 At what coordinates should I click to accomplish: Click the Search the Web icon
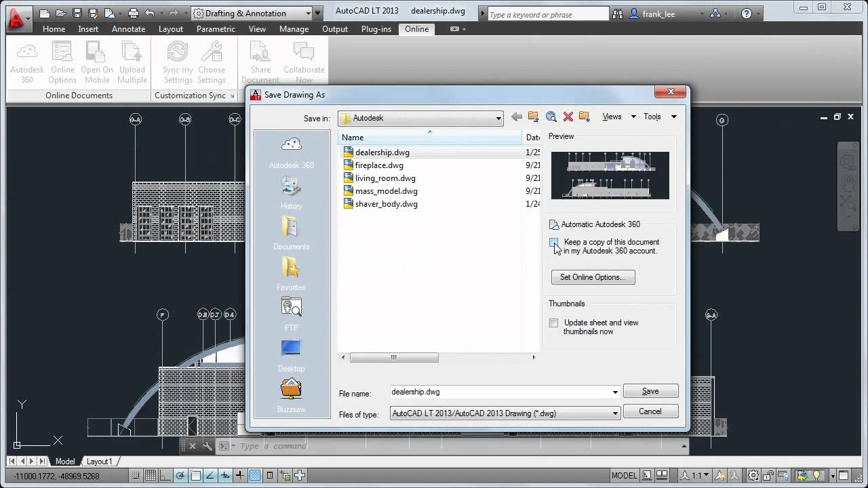[551, 117]
